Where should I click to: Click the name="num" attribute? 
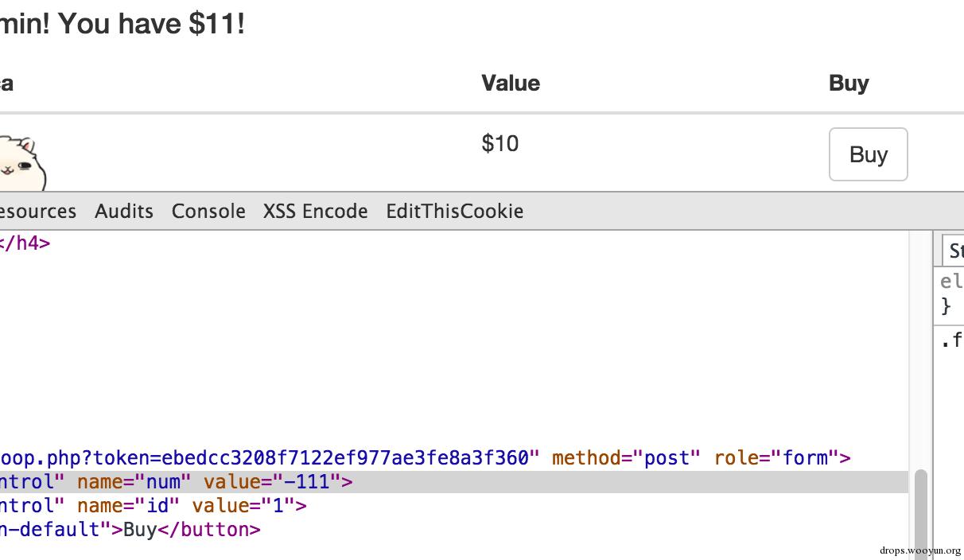tap(134, 482)
